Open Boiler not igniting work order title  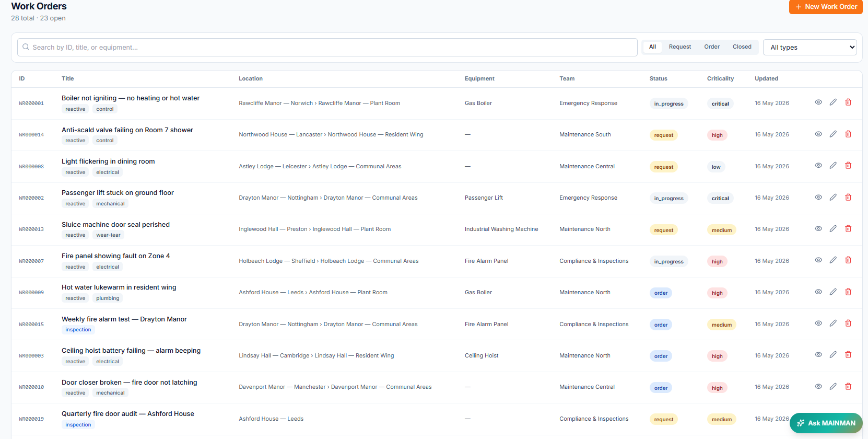click(x=131, y=98)
